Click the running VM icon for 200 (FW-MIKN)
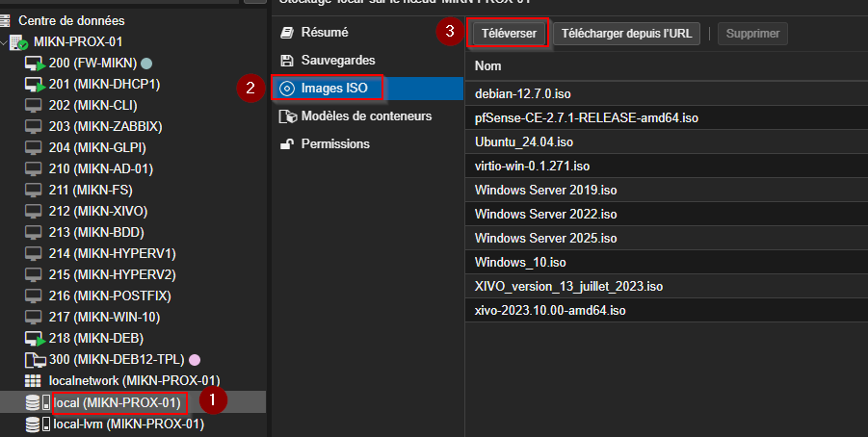868x437 pixels. [x=35, y=64]
